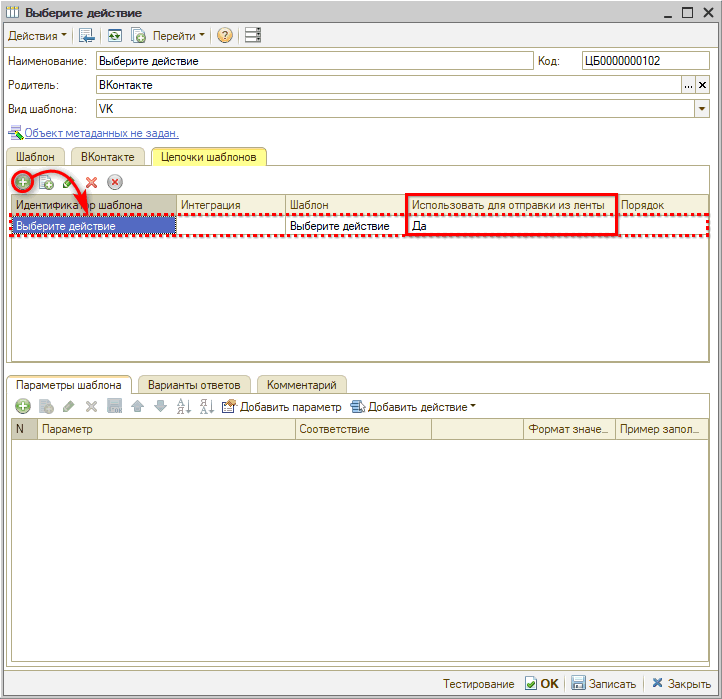Screen dimensions: 722x699
Task: Open the Перейти dropdown menu
Action: pos(179,36)
